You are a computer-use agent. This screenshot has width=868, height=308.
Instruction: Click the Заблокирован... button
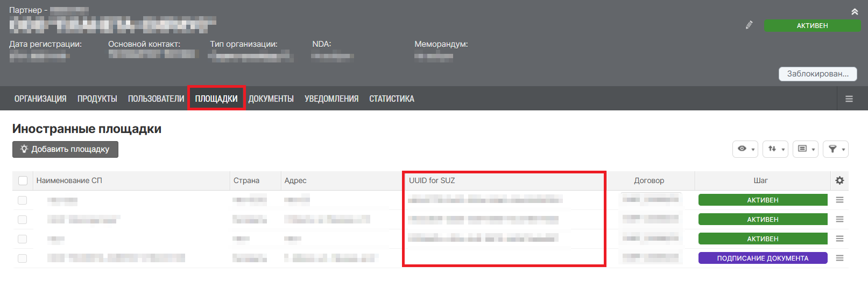817,74
